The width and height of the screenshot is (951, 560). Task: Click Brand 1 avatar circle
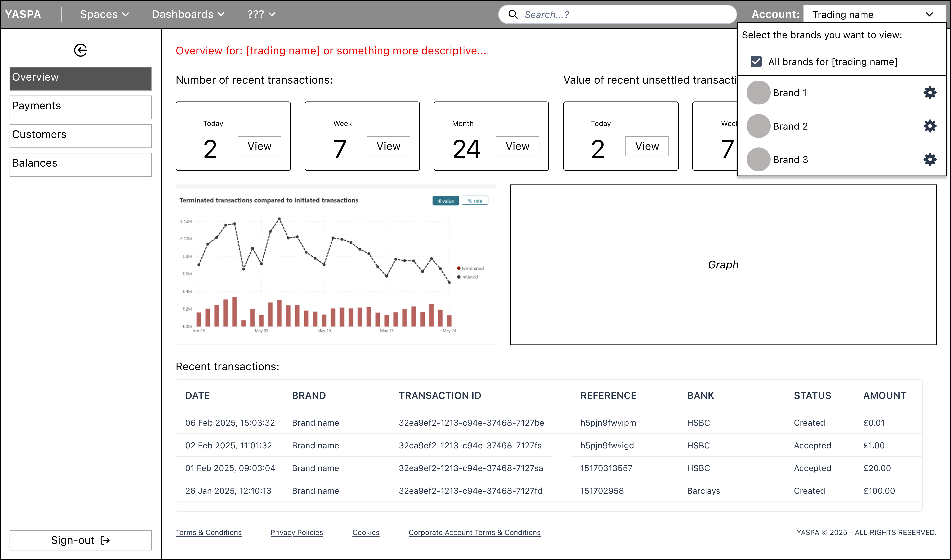[x=758, y=93]
